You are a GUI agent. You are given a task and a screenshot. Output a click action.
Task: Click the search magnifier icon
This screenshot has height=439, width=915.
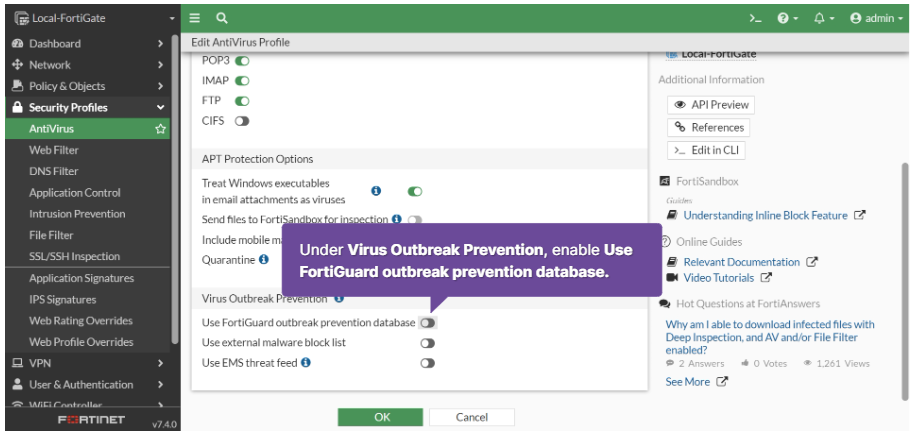click(222, 18)
